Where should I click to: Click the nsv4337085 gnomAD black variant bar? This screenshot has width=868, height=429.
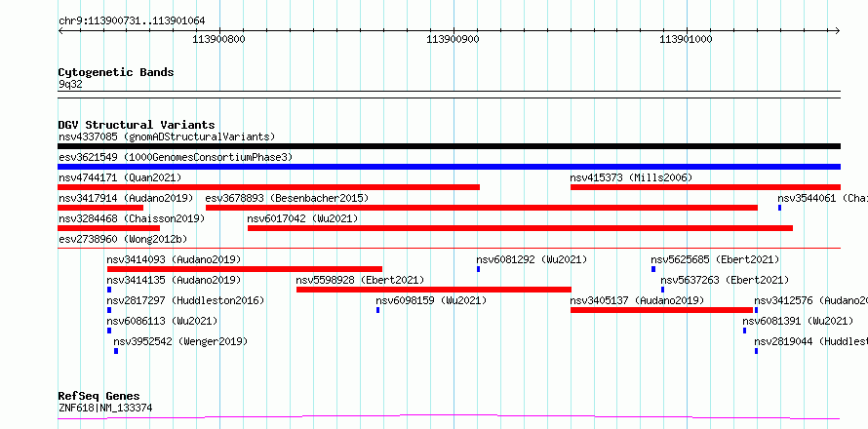pos(449,146)
